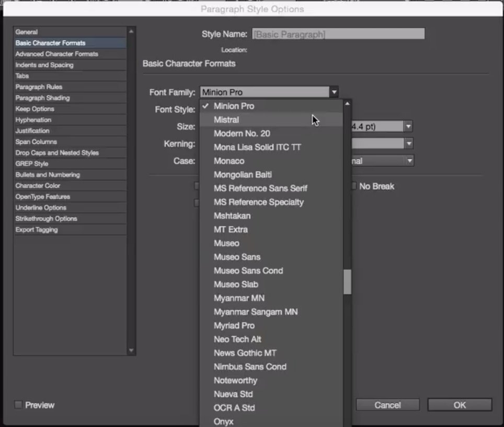Image resolution: width=504 pixels, height=427 pixels.
Task: Open Advanced Character Formats category
Action: tap(70, 54)
